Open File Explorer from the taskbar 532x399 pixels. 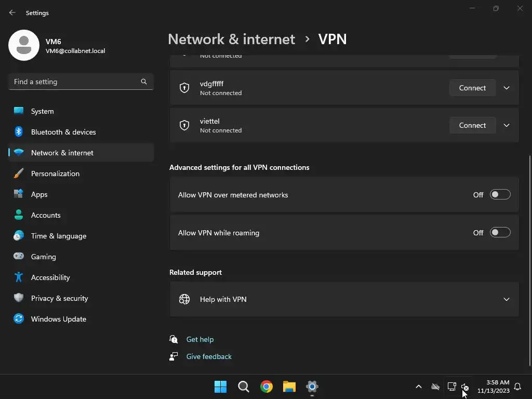289,387
